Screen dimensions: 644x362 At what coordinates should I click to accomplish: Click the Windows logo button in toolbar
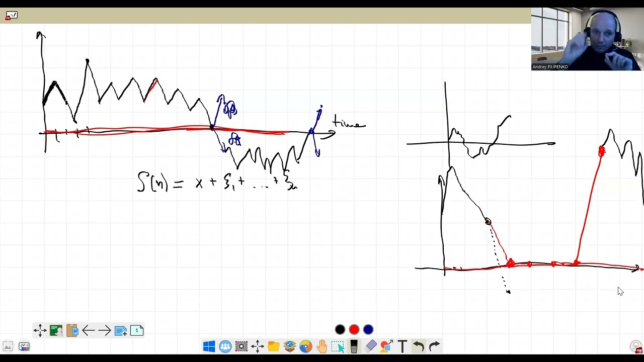tap(209, 346)
